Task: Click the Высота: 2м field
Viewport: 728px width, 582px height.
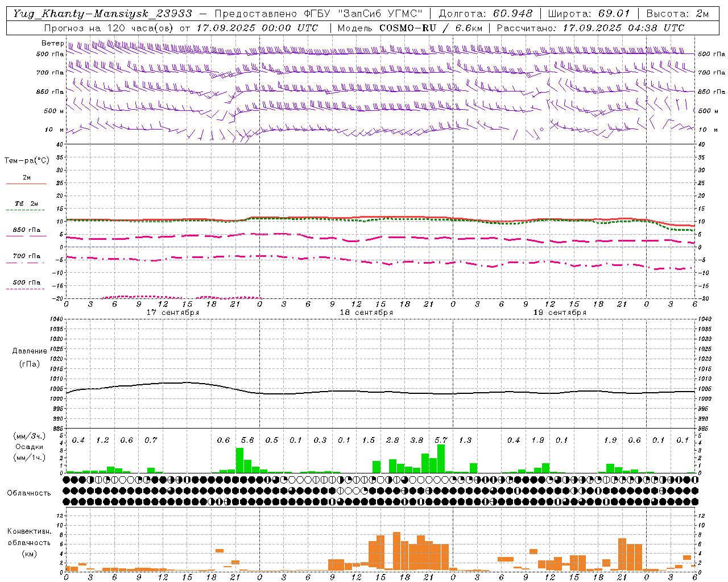Action: [x=677, y=14]
